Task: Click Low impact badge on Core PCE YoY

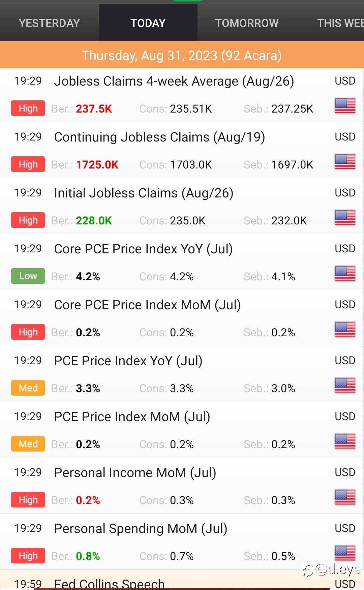Action: tap(28, 276)
